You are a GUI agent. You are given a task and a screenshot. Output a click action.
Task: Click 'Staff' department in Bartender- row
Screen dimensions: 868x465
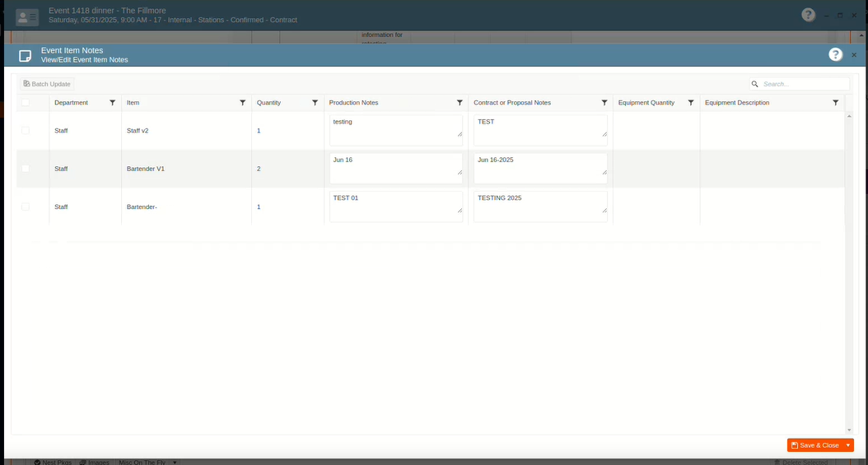(61, 207)
